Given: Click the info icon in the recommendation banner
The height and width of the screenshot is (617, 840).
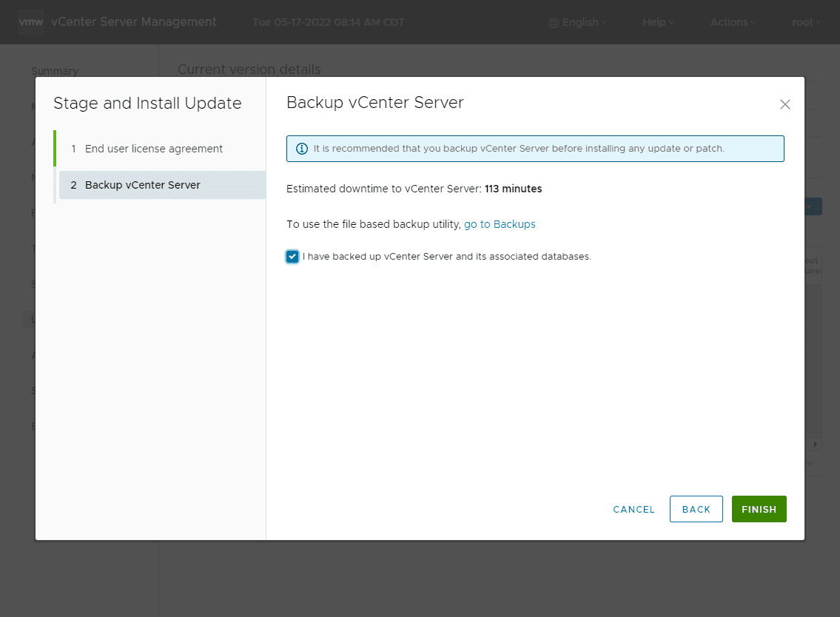Looking at the screenshot, I should [x=302, y=149].
